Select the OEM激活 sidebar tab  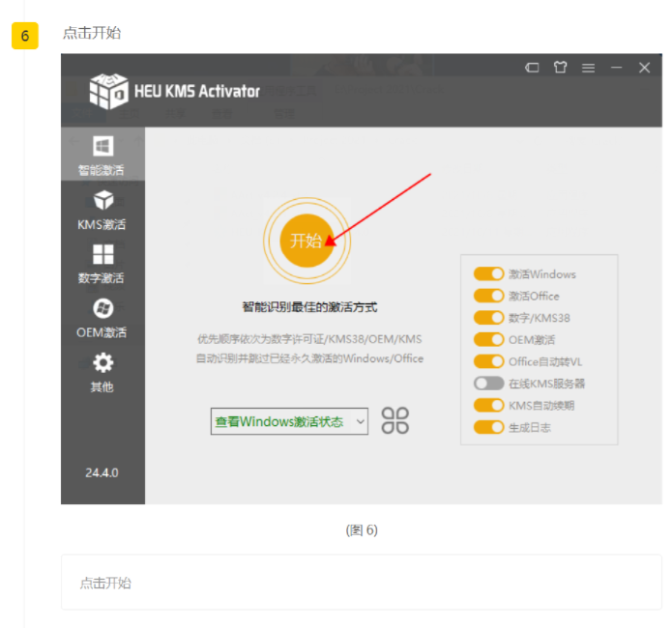(102, 318)
